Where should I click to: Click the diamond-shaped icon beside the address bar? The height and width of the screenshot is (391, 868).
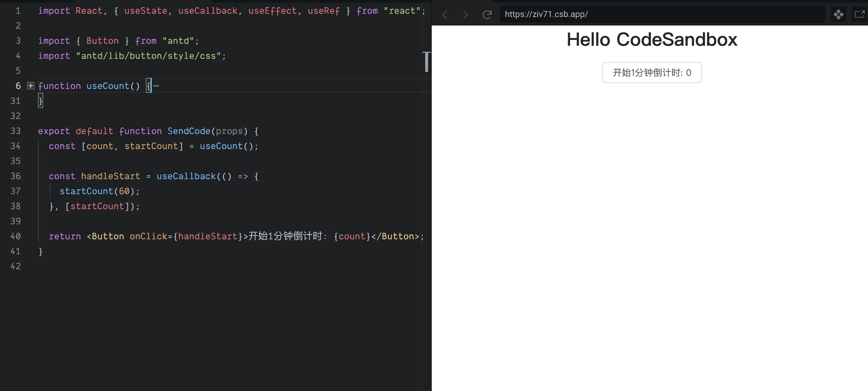tap(838, 14)
